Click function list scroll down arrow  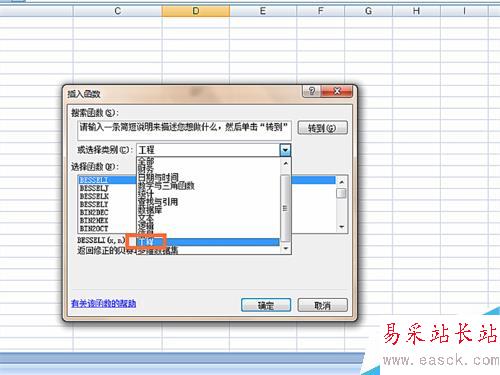[341, 227]
